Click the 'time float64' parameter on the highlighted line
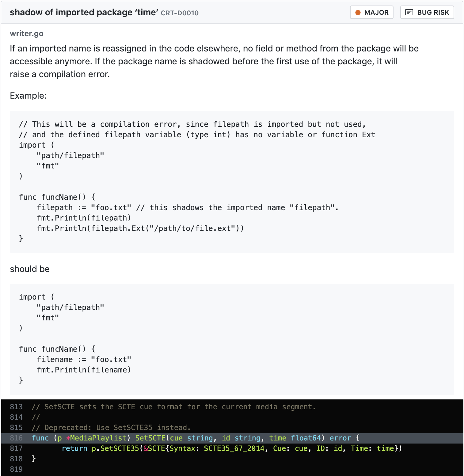The image size is (464, 476). (x=295, y=438)
